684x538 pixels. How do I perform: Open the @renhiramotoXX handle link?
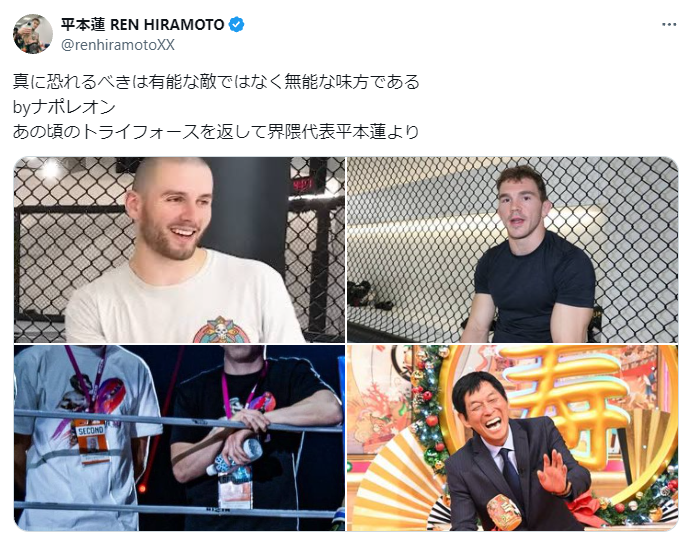click(x=118, y=45)
